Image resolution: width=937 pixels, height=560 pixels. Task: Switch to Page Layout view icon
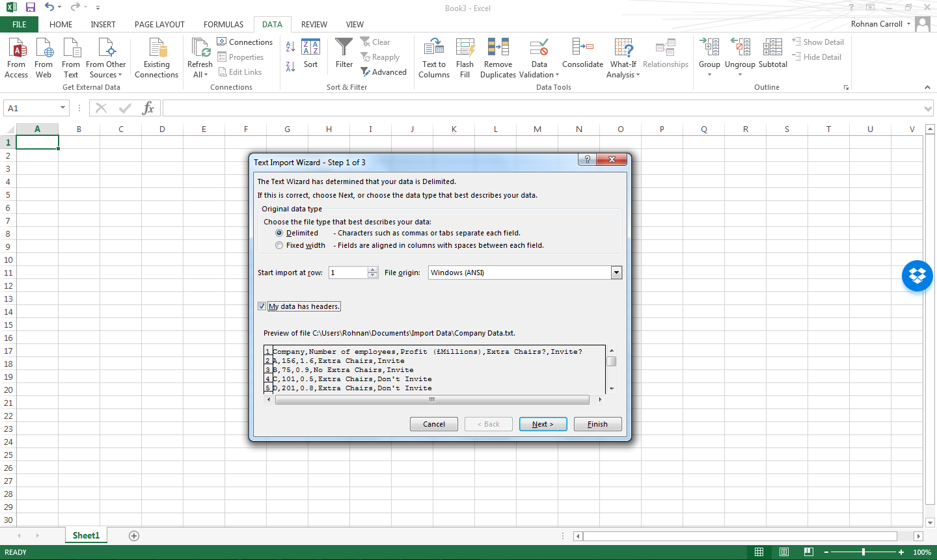point(783,552)
